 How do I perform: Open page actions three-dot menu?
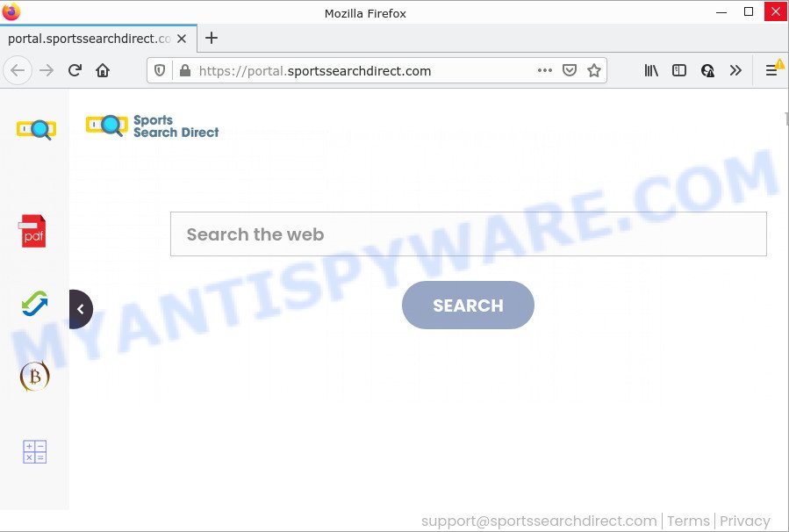point(545,70)
